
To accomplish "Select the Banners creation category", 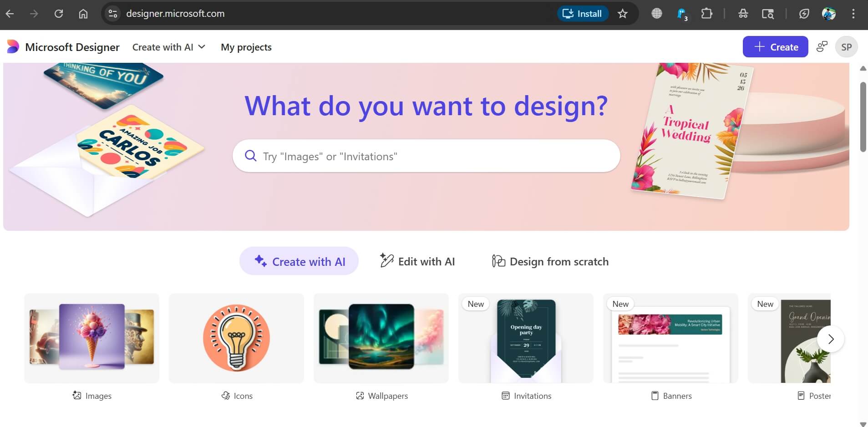I will [x=670, y=338].
